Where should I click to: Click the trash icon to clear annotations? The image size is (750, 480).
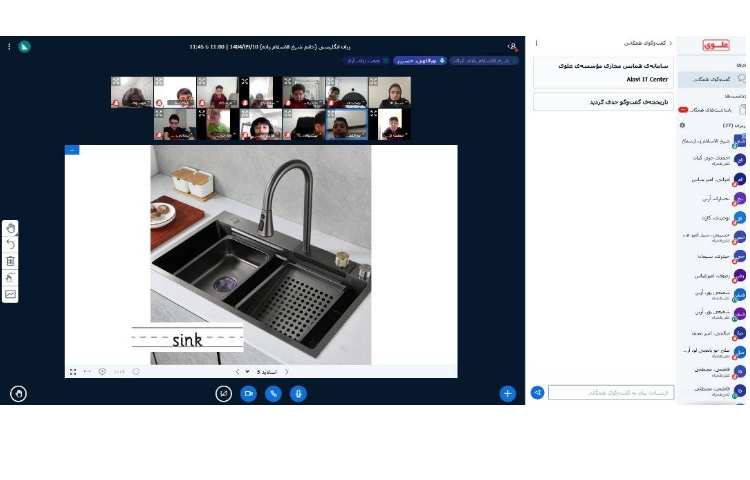click(10, 261)
